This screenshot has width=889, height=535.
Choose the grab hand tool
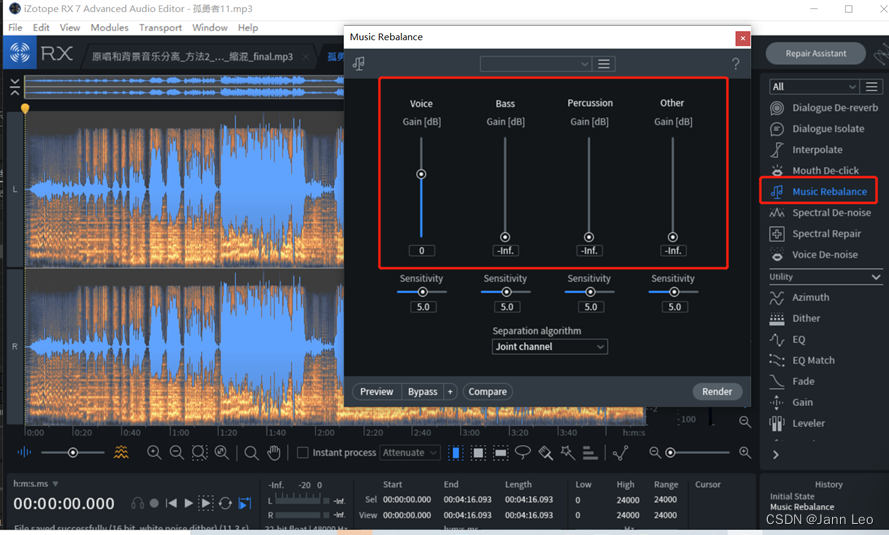(x=274, y=452)
